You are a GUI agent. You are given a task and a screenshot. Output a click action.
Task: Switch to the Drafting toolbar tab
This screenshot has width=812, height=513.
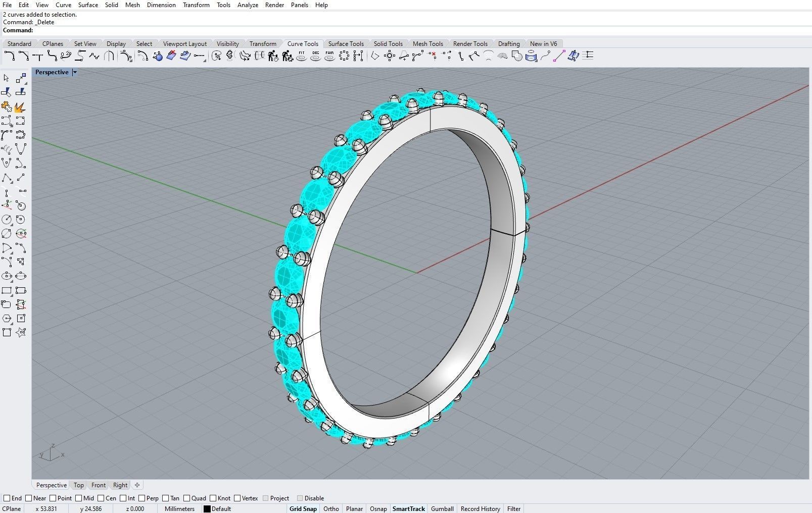tap(509, 44)
